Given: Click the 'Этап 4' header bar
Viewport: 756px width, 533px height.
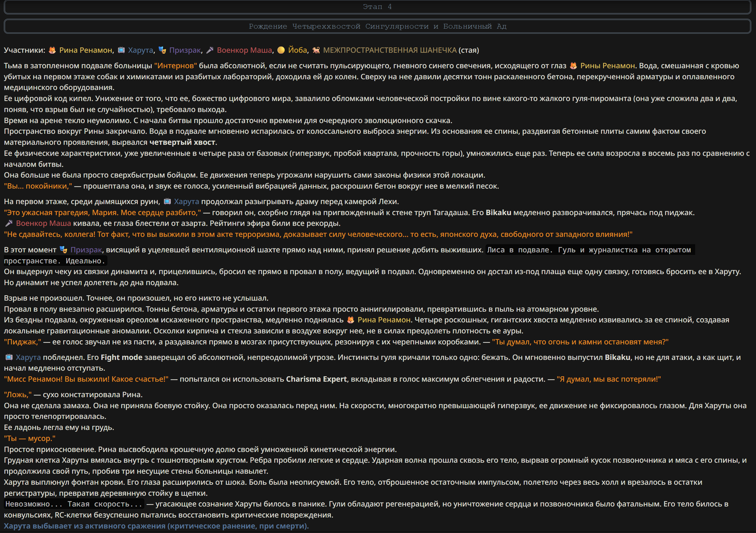Looking at the screenshot, I should 377,7.
